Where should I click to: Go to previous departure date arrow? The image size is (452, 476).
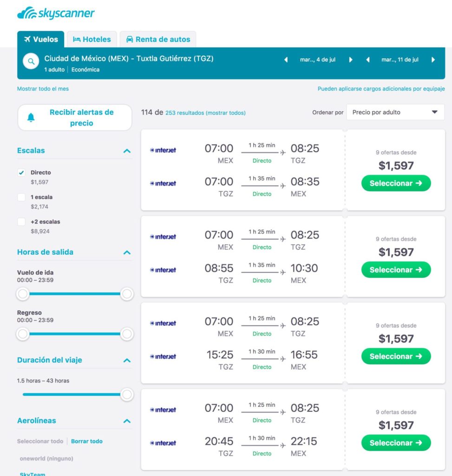(x=286, y=60)
